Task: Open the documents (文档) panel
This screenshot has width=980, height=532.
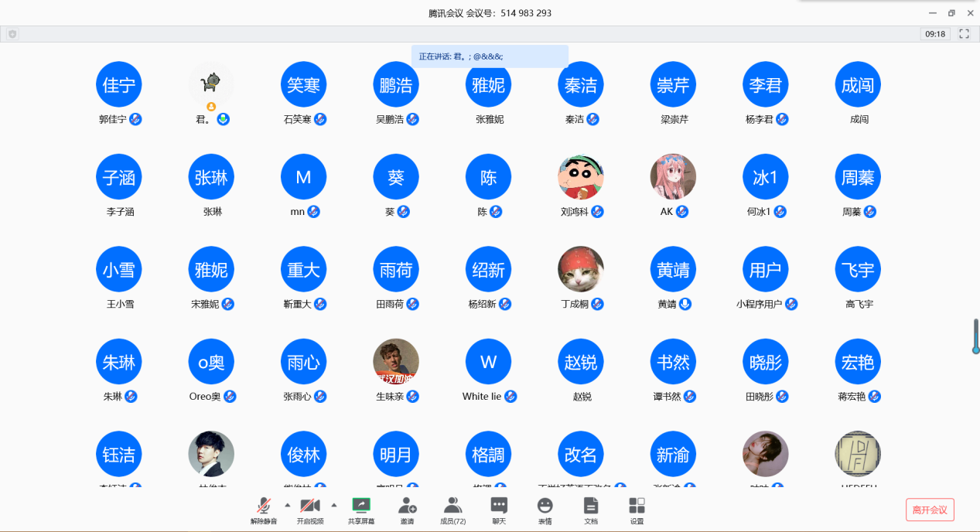Action: coord(591,510)
